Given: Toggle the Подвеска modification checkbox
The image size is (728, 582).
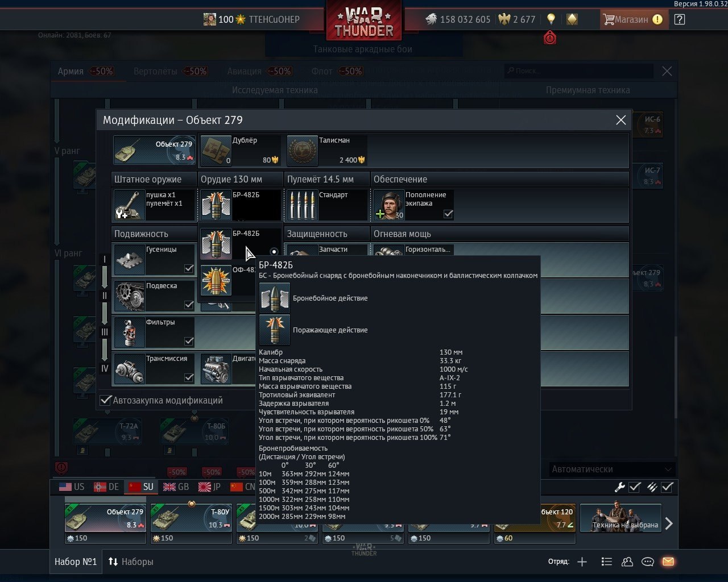Looking at the screenshot, I should click(x=189, y=305).
